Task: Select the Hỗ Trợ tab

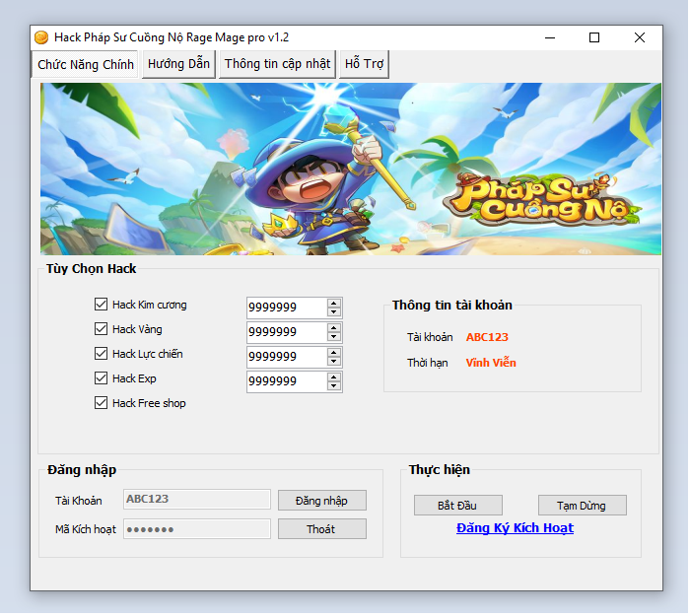Action: (x=364, y=64)
